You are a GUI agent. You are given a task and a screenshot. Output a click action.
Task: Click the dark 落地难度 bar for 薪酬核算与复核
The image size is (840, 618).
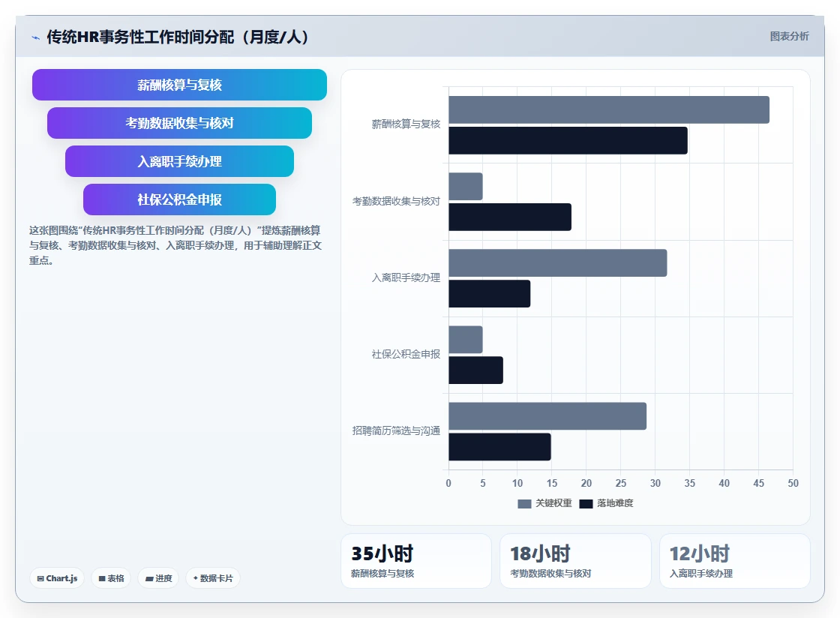coord(568,140)
